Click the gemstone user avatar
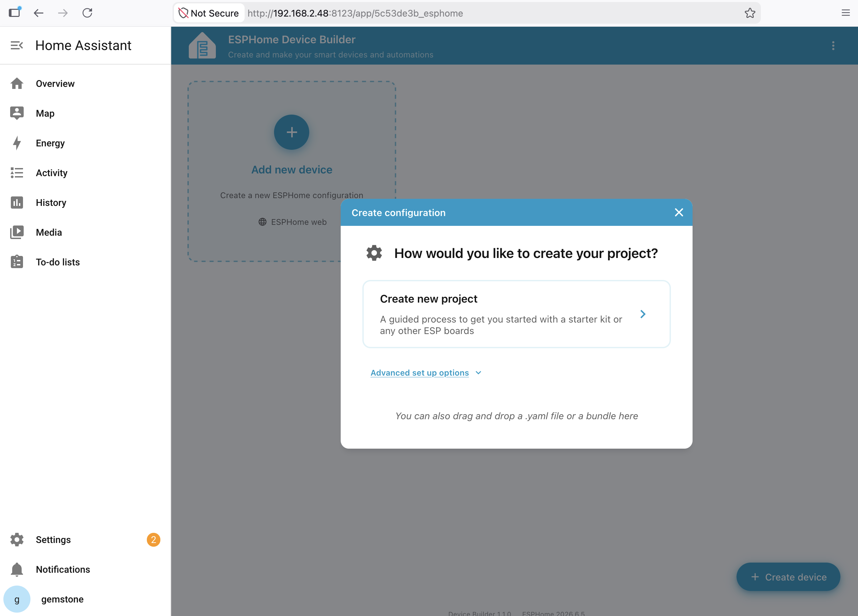The width and height of the screenshot is (858, 616). click(17, 599)
